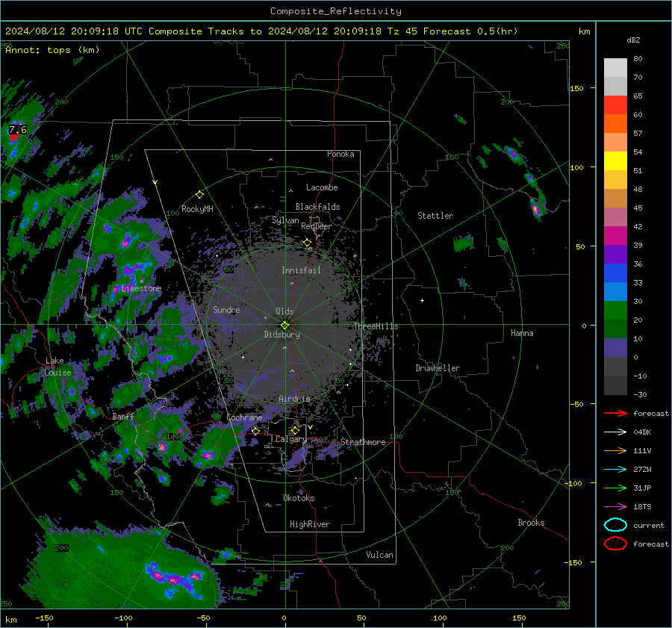
Task: Click the Hanna city label
Action: click(522, 333)
